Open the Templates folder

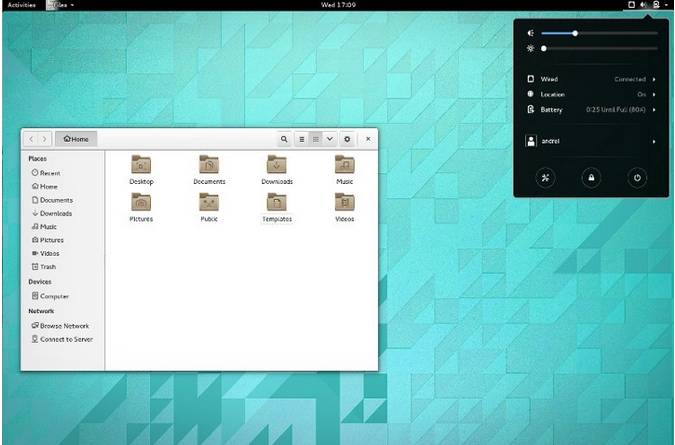click(x=277, y=203)
